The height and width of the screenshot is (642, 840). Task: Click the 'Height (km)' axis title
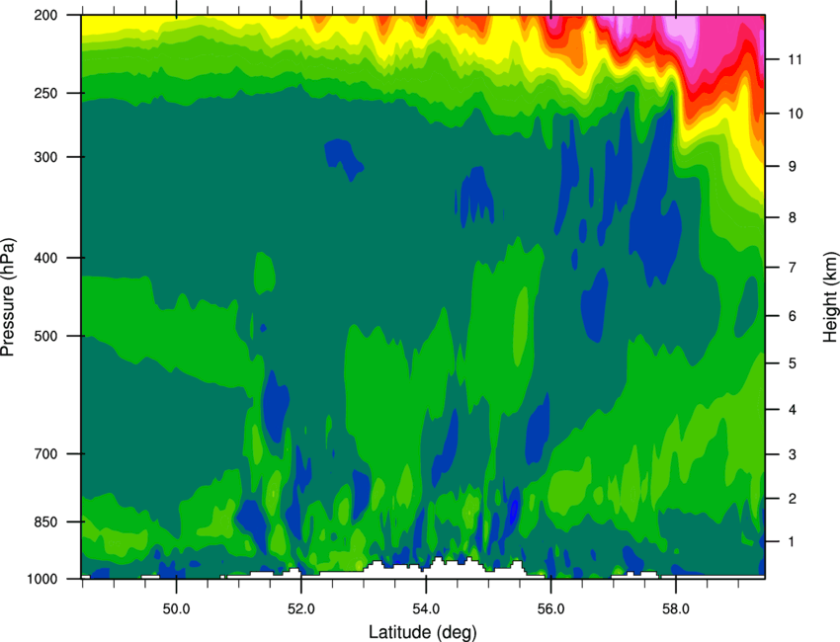(x=830, y=296)
